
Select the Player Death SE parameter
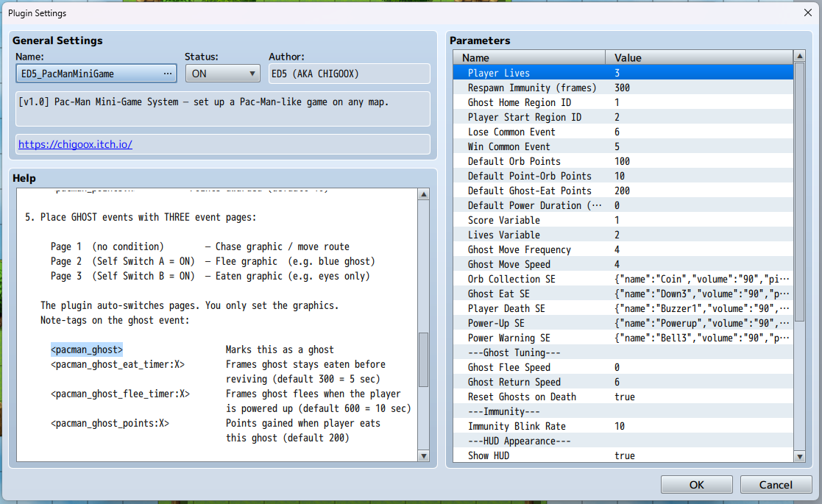[x=623, y=308]
